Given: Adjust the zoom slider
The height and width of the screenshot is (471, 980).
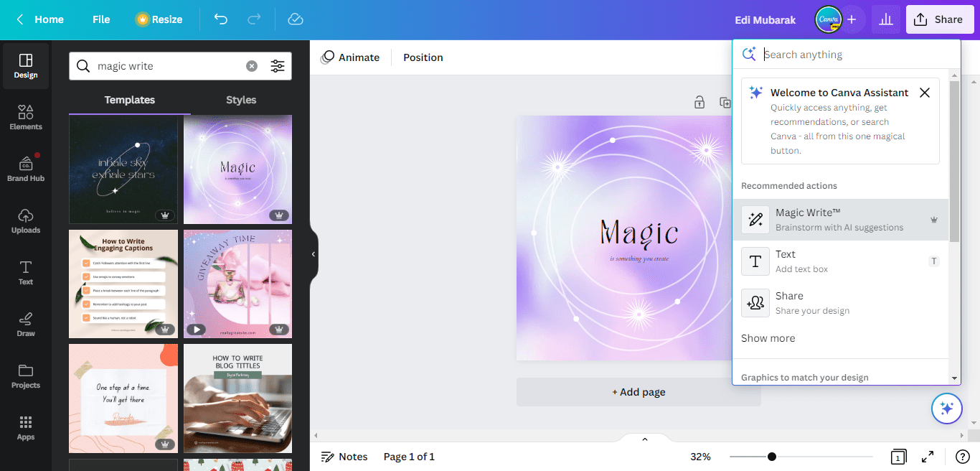Looking at the screenshot, I should click(x=771, y=456).
